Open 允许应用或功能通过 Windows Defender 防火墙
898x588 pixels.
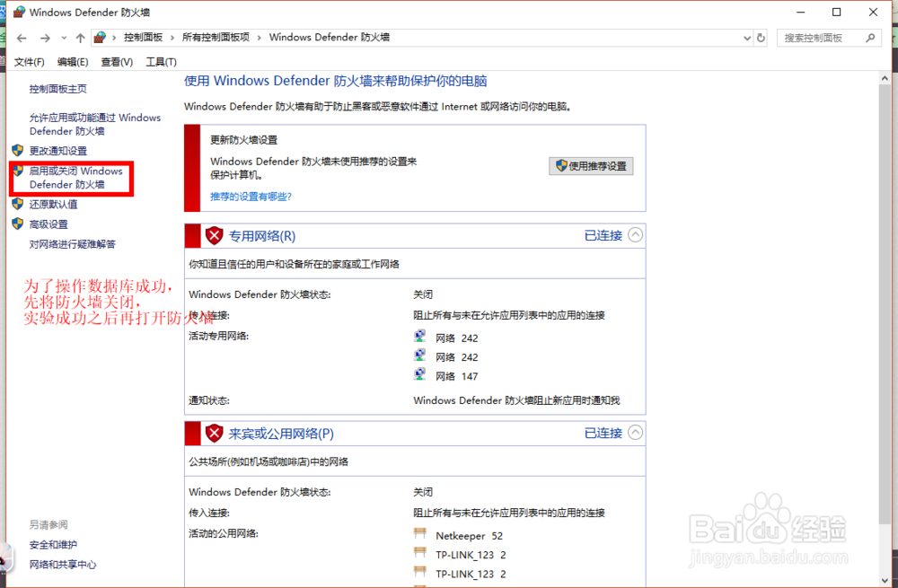tap(95, 124)
